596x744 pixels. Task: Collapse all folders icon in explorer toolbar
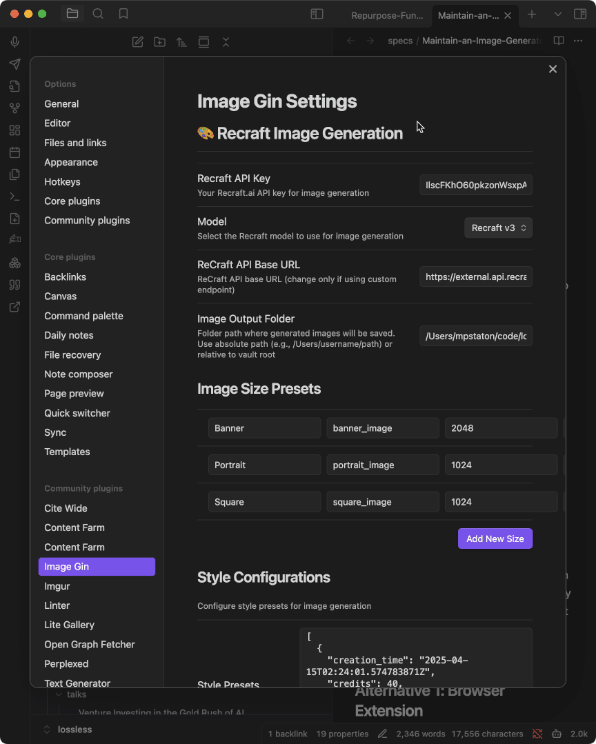tap(226, 42)
